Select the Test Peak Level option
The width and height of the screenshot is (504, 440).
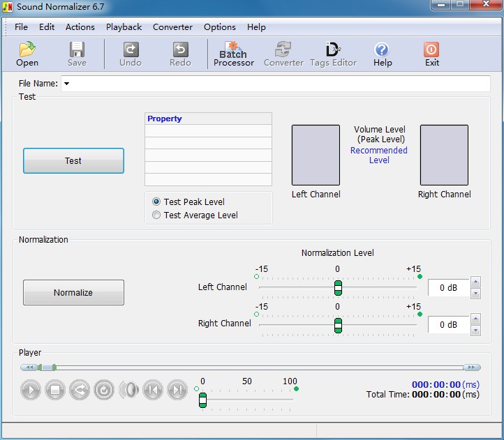[x=156, y=202]
